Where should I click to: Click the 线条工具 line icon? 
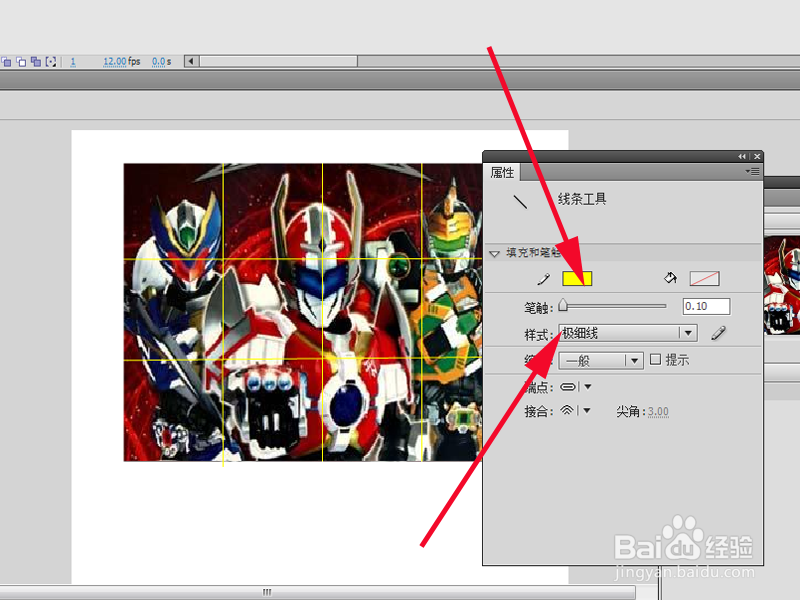(x=520, y=201)
